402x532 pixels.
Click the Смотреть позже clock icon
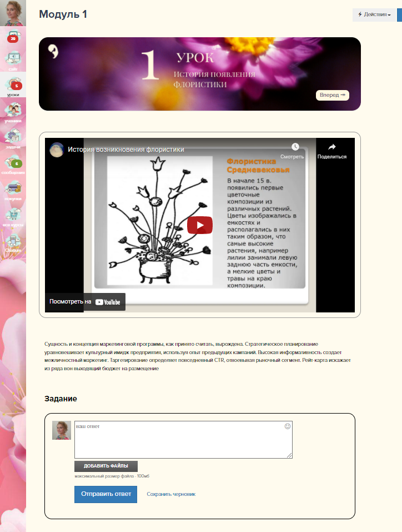coord(295,147)
